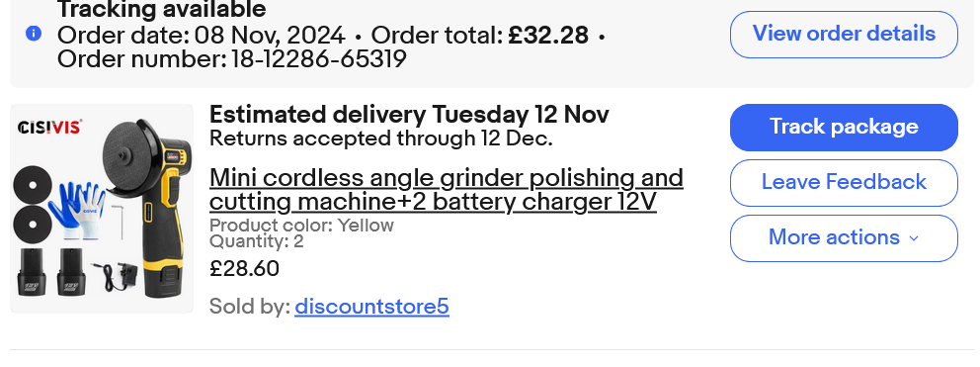
Task: Click the Returns accepted through 12 Dec text
Action: click(x=380, y=138)
